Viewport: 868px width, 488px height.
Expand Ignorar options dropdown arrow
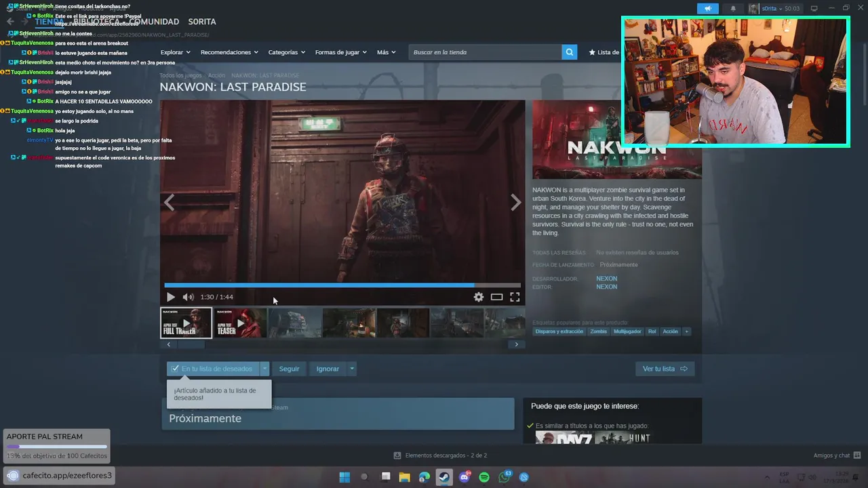pyautogui.click(x=351, y=369)
